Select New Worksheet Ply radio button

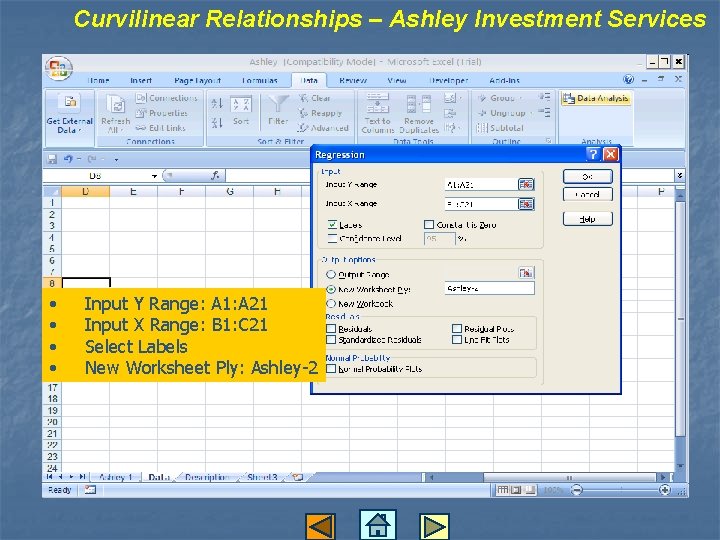click(x=331, y=289)
